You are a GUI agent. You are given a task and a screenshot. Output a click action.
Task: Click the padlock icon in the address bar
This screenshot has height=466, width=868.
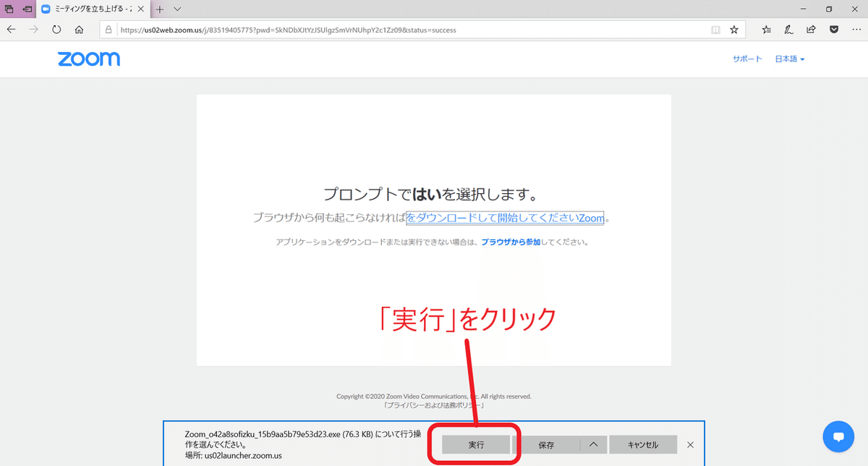[109, 30]
